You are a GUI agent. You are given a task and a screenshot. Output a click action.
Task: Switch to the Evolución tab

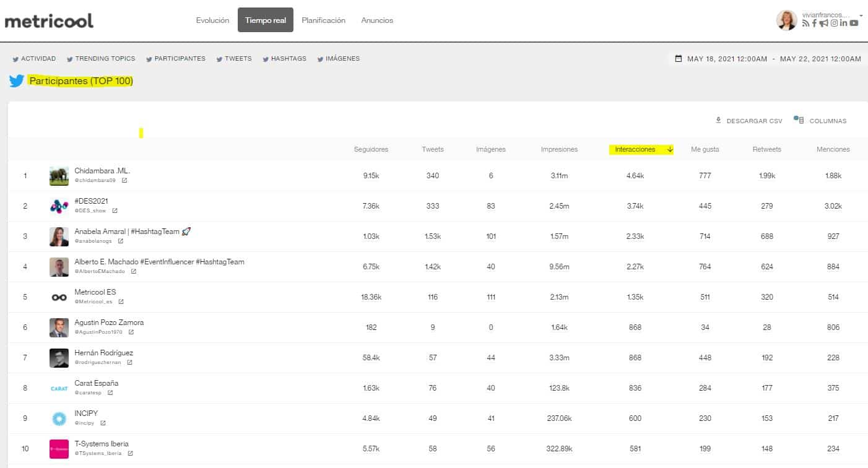[x=212, y=20]
